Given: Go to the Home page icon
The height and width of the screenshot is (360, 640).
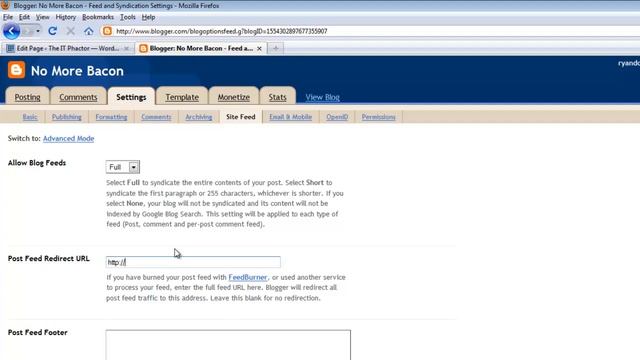Looking at the screenshot, I should coord(89,31).
